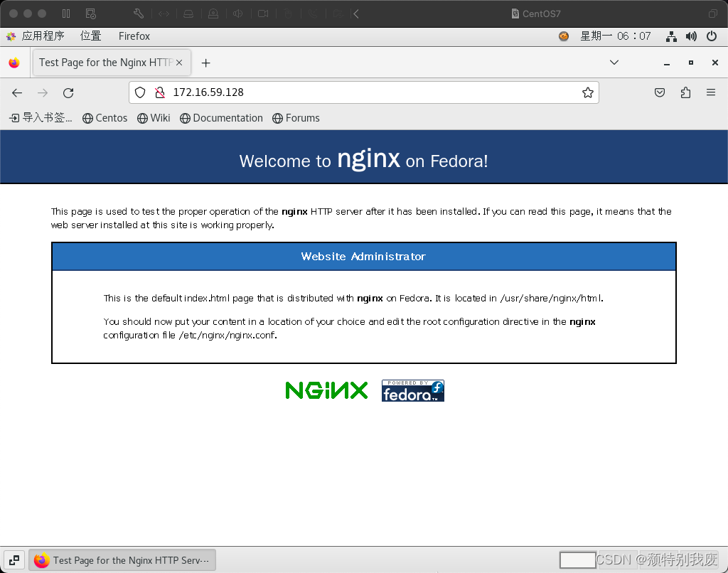The width and height of the screenshot is (728, 573).
Task: Click the workspace switcher box
Action: (x=577, y=560)
